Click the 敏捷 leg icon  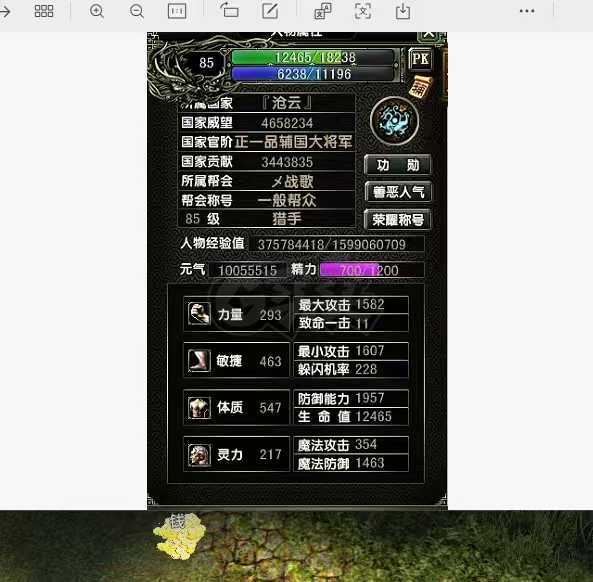click(199, 360)
